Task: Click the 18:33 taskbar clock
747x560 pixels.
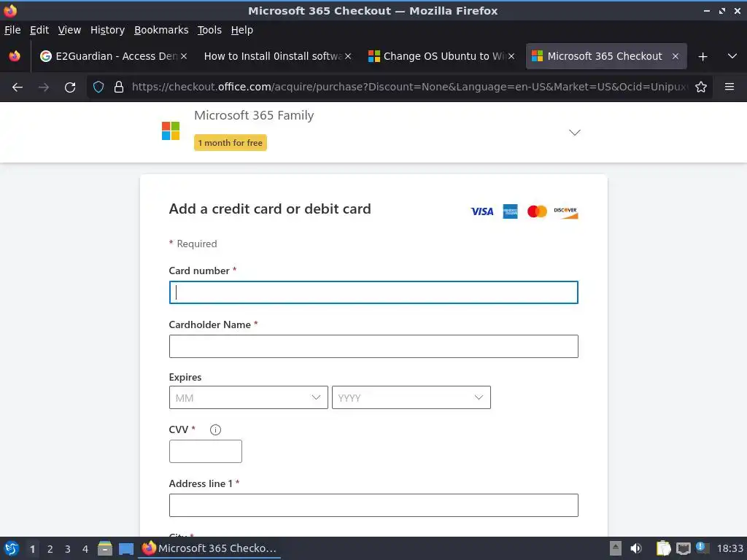Action: (729, 548)
